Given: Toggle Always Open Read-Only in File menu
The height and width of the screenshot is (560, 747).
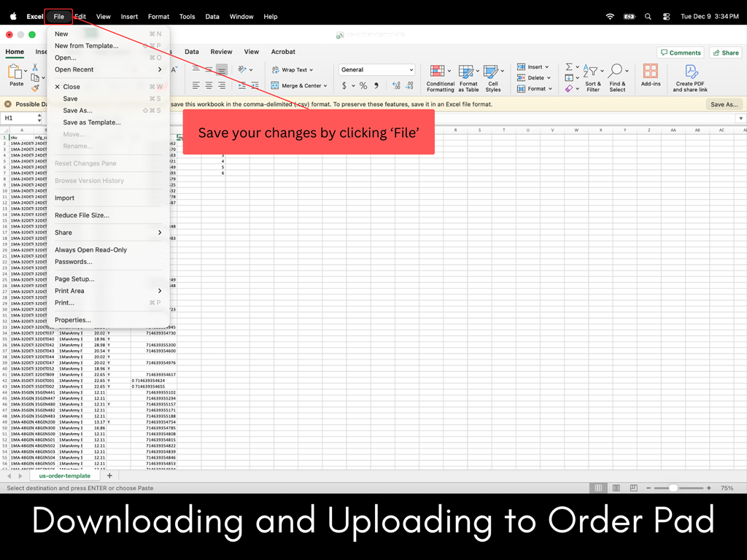Looking at the screenshot, I should point(90,250).
